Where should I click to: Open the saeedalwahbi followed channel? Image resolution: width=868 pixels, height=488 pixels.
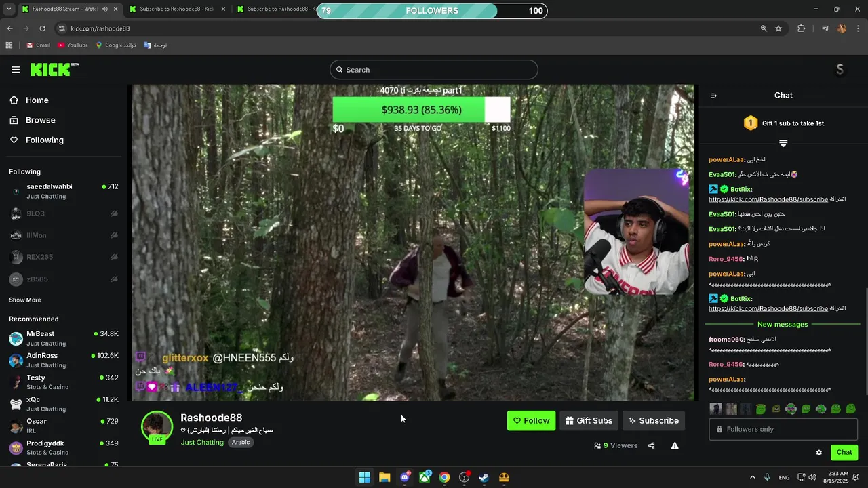coord(64,191)
